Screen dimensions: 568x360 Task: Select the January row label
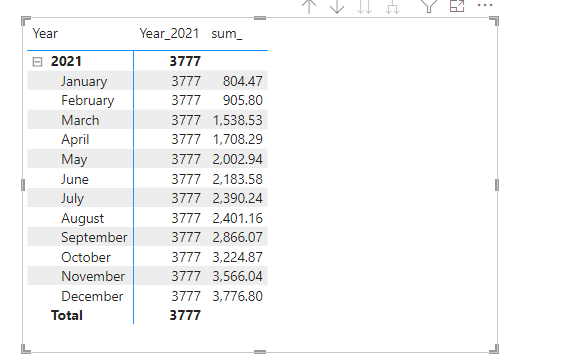[84, 81]
